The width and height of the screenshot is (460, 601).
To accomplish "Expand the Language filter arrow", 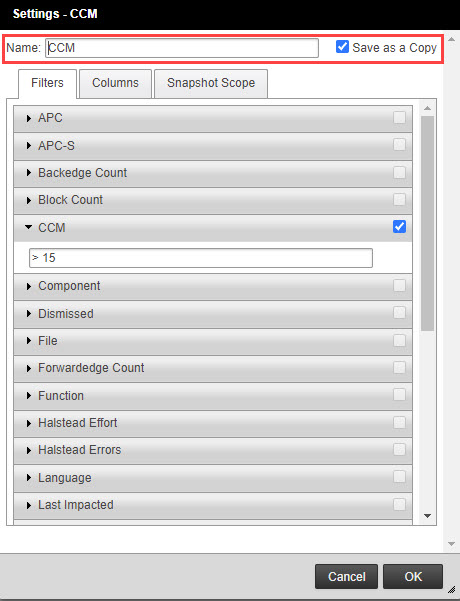I will [29, 478].
